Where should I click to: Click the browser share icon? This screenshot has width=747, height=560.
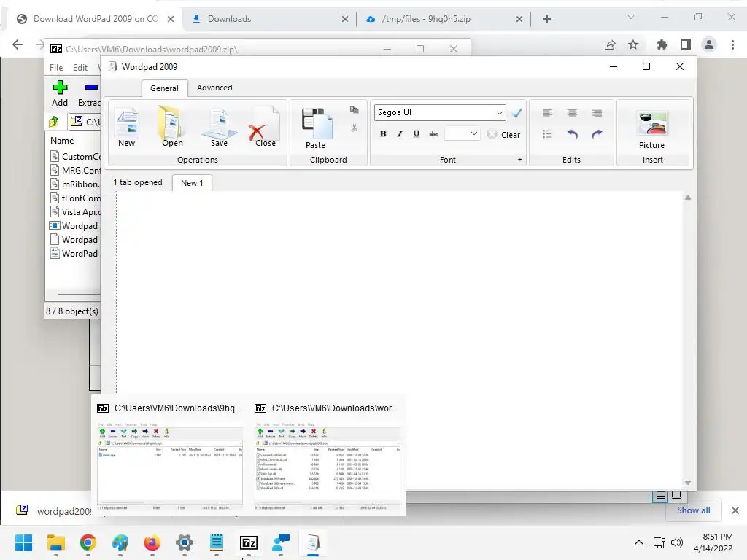[x=609, y=44]
